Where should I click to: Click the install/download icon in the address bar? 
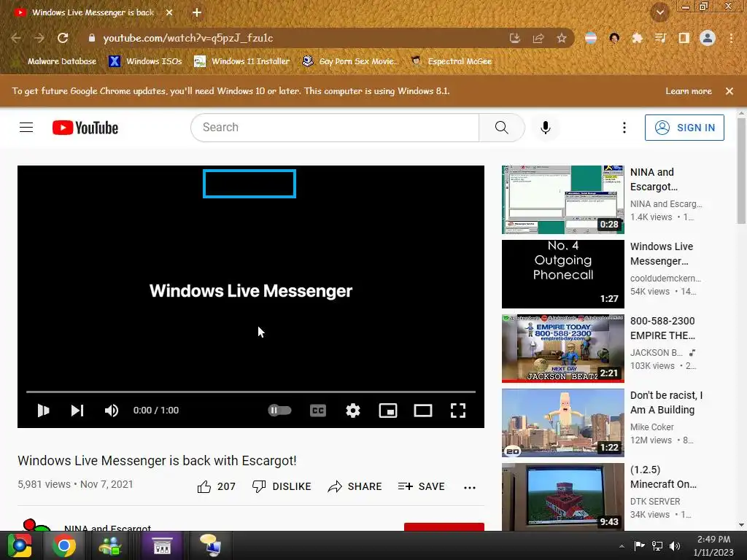pyautogui.click(x=515, y=38)
